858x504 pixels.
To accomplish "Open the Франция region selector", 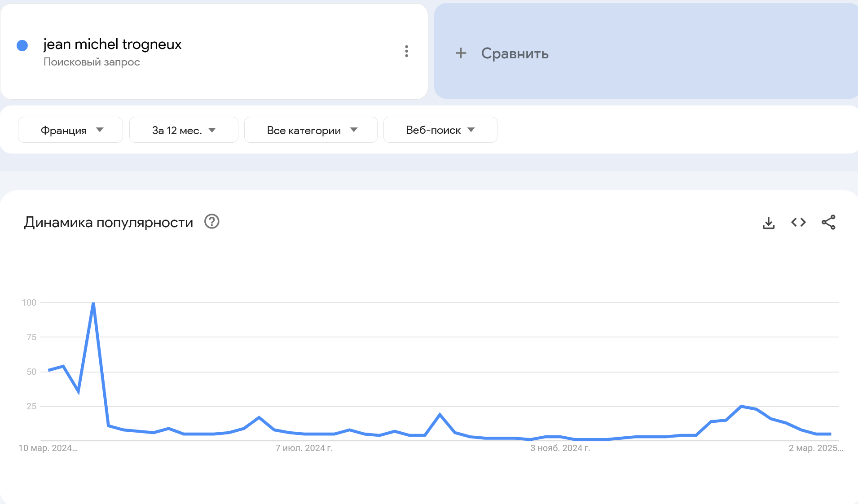I will [x=70, y=130].
